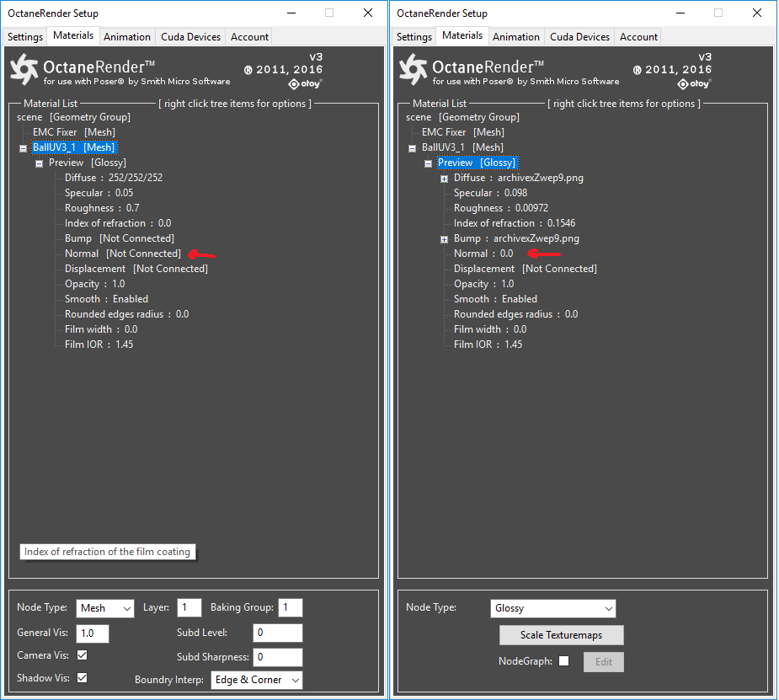This screenshot has height=700, width=779.
Task: Select Displacement row in right window
Action: click(x=526, y=268)
